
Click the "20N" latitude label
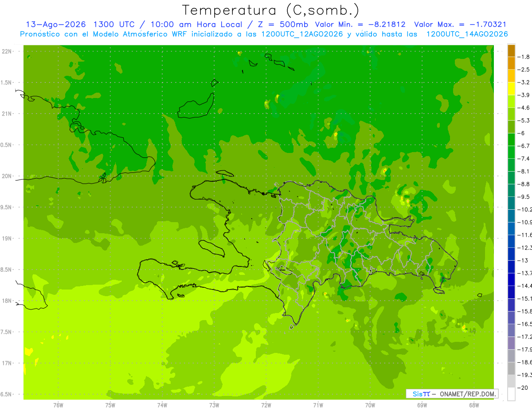[7, 176]
